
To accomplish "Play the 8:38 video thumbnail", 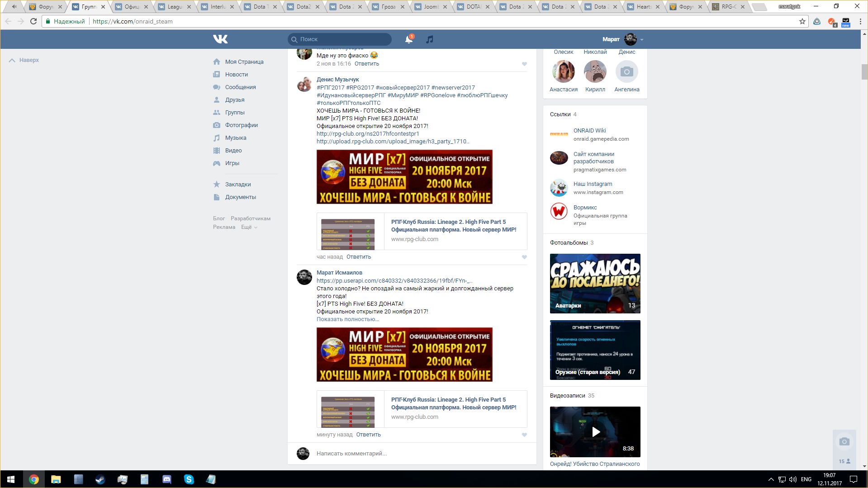I will 595,432.
